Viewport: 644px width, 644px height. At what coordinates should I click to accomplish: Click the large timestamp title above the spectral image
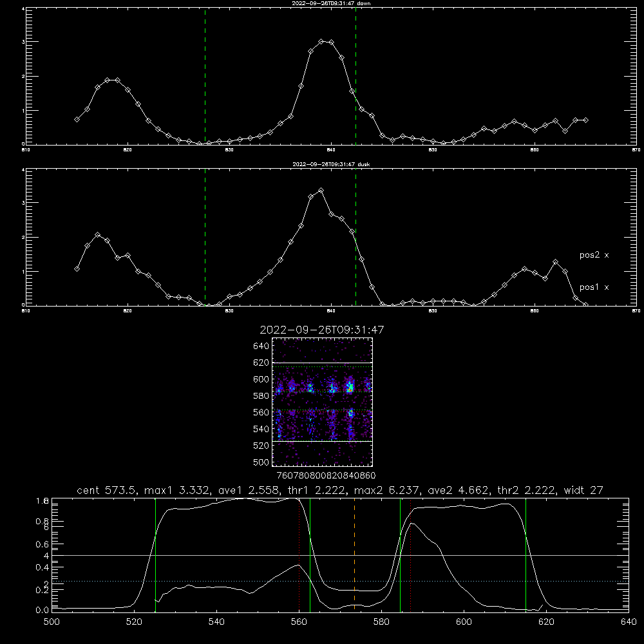(321, 330)
